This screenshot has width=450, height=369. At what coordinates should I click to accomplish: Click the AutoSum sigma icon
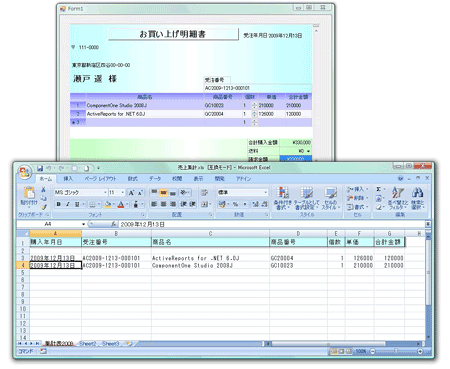[x=379, y=189]
